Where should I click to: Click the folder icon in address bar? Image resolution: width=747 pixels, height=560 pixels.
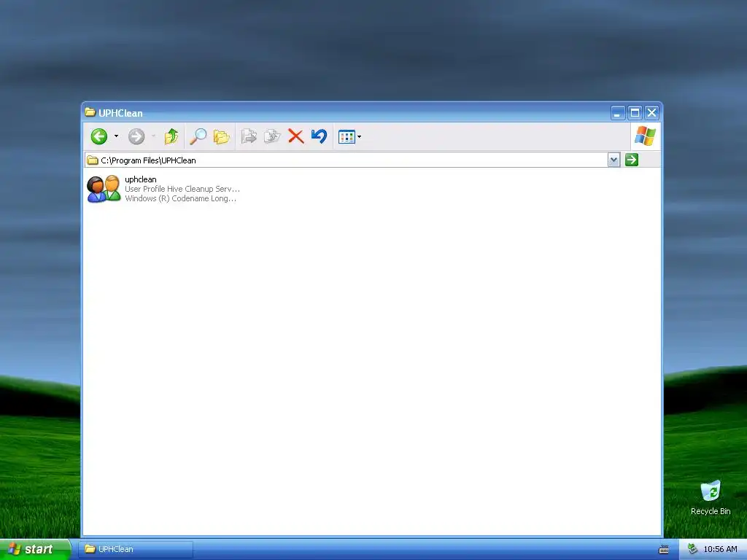93,160
